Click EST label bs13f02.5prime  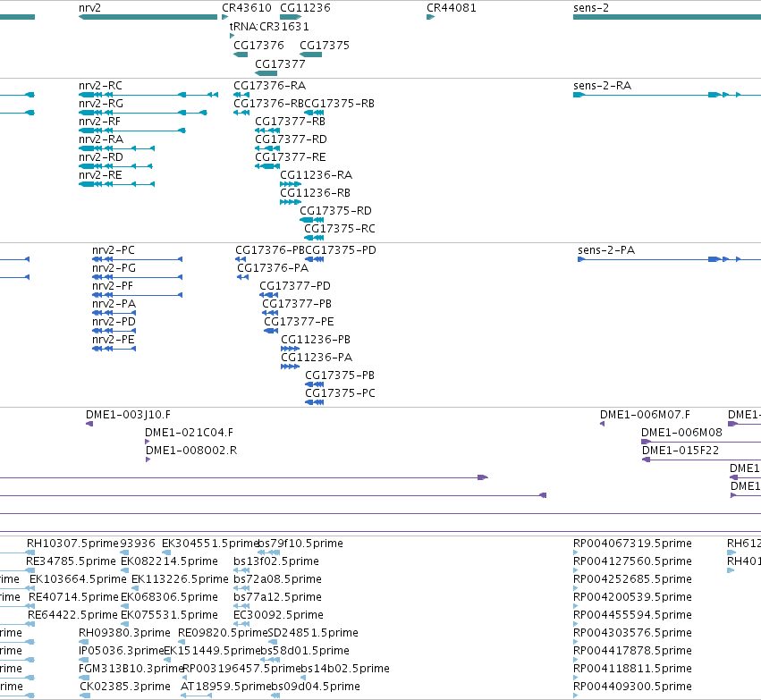click(276, 561)
